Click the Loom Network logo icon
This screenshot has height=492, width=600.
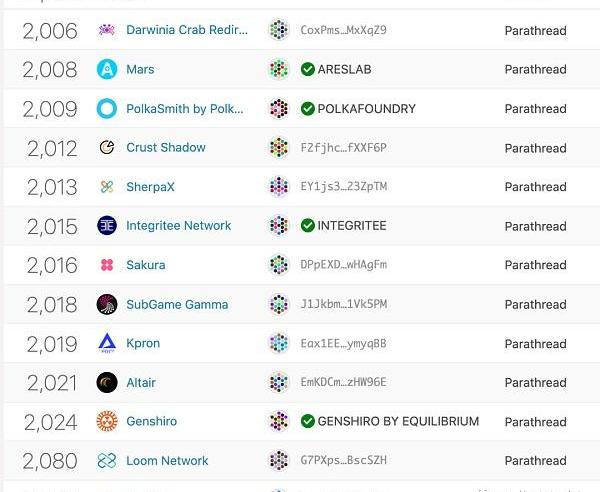click(x=107, y=460)
